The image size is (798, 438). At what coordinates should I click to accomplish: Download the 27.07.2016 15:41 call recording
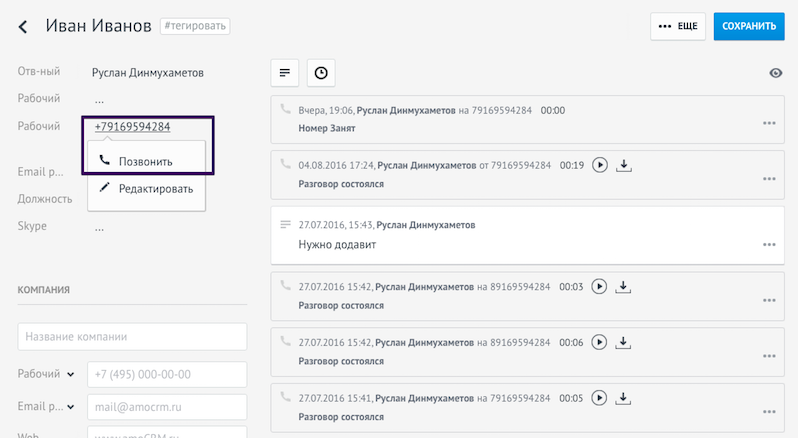(x=623, y=398)
